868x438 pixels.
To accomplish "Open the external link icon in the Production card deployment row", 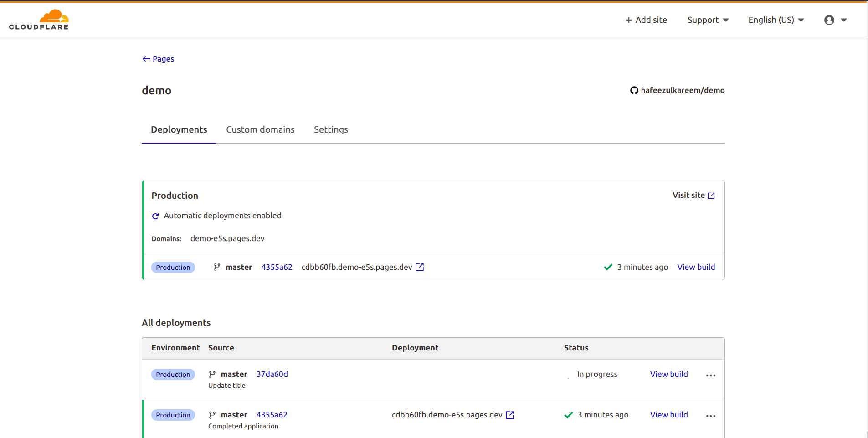I will pyautogui.click(x=420, y=267).
